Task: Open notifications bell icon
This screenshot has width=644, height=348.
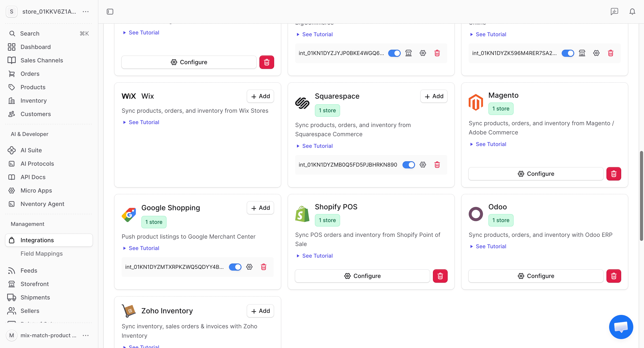Action: click(632, 11)
